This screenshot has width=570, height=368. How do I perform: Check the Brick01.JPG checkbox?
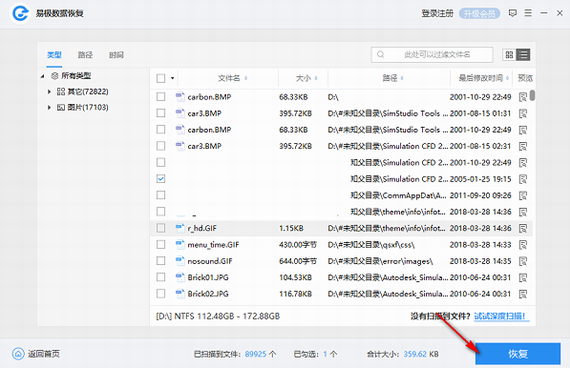click(x=161, y=277)
